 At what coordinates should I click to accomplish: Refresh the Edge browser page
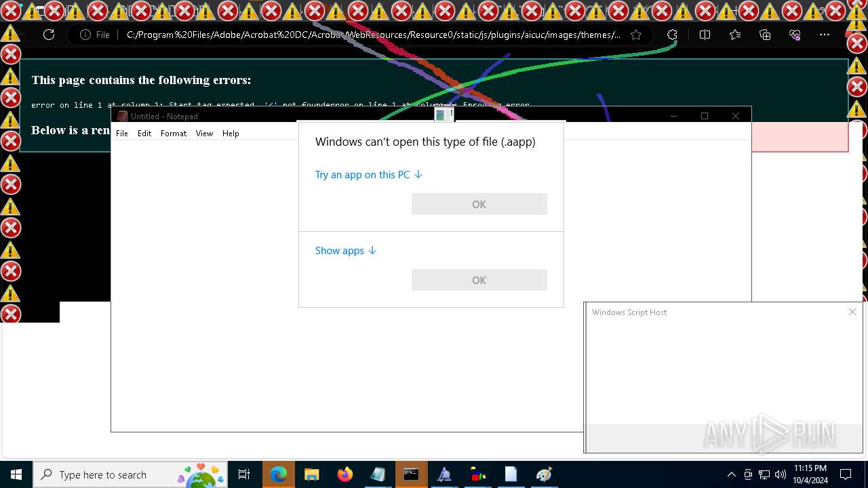point(49,35)
